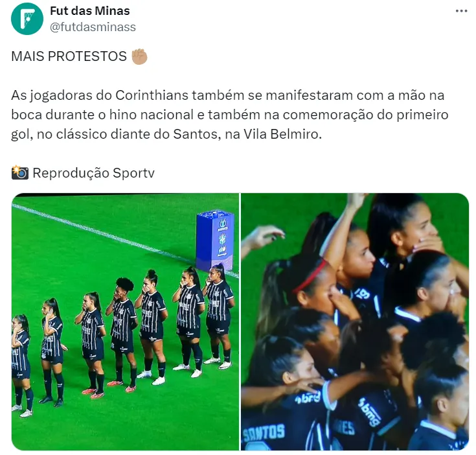The image size is (476, 455).
Task: Click the bmg sponsor logo on the jersey
Action: point(370,412)
